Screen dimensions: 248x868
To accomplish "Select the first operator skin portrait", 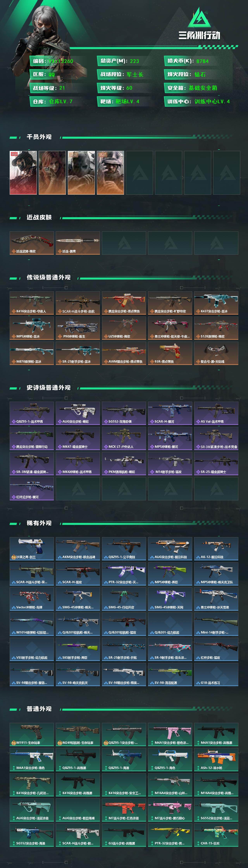I will coord(23,173).
